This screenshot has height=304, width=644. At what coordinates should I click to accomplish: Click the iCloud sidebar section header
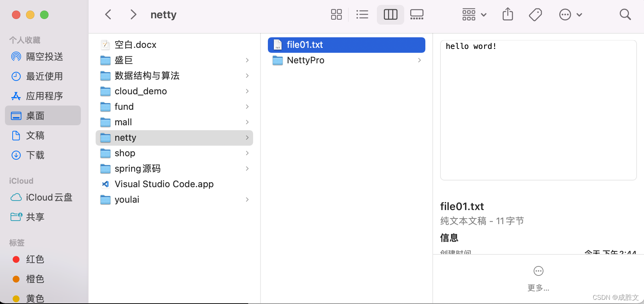(21, 181)
